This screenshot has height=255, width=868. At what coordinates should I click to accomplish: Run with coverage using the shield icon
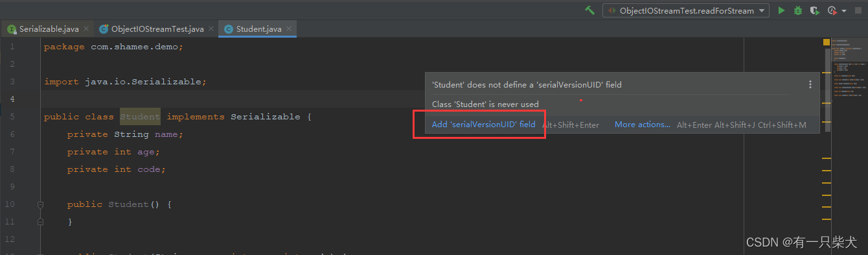coord(815,10)
